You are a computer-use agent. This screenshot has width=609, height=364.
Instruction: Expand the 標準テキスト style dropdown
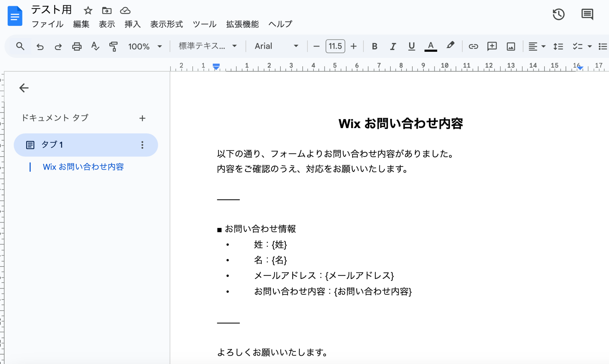[x=208, y=46]
